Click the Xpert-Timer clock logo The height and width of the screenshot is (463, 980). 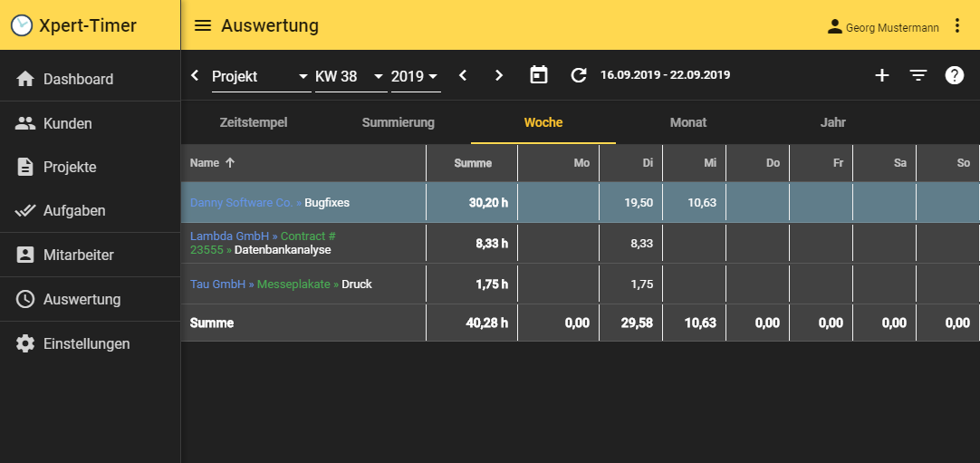tap(22, 25)
